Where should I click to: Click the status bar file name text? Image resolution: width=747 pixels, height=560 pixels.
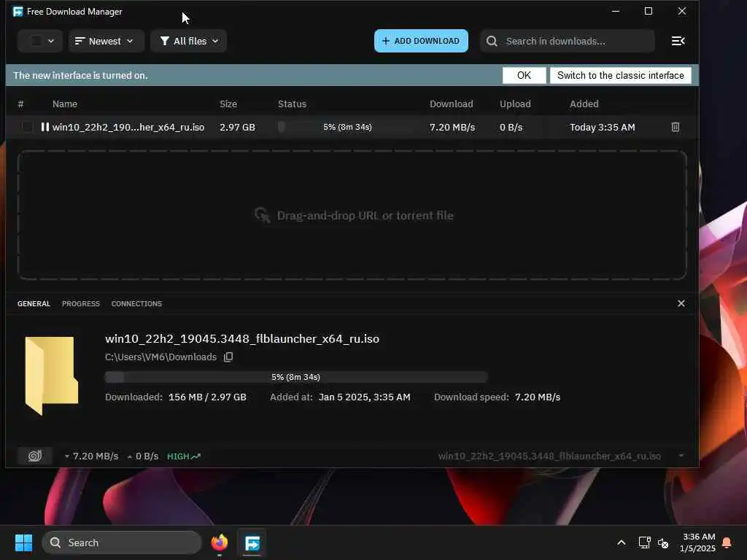[x=549, y=456]
